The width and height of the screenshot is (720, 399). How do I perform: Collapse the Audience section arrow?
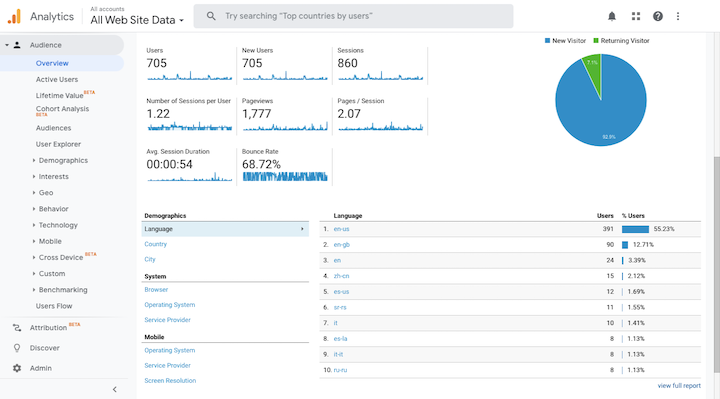coord(7,45)
